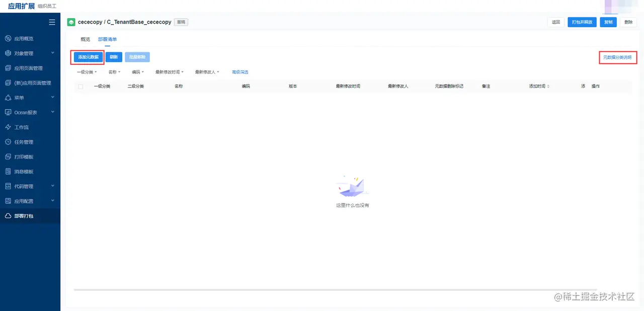Tick the select-all checkbox in table header
644x311 pixels.
tap(80, 87)
